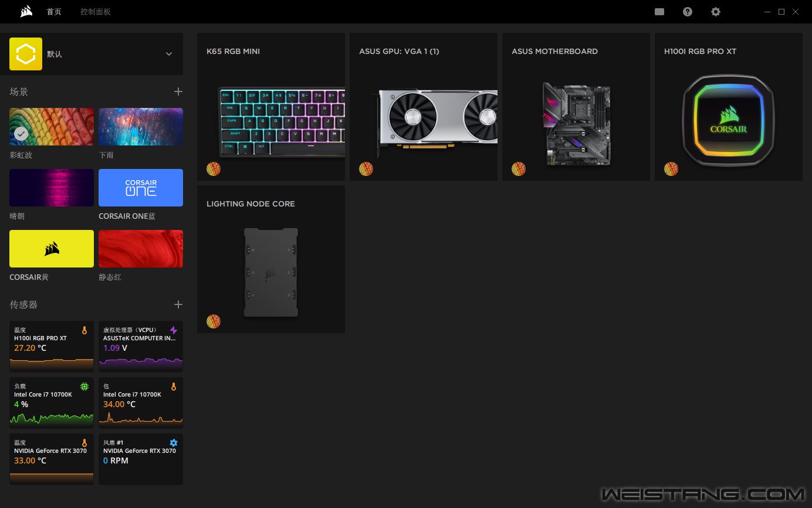Viewport: 812px width, 508px height.
Task: Expand the 默认 profile dropdown
Action: pyautogui.click(x=169, y=54)
